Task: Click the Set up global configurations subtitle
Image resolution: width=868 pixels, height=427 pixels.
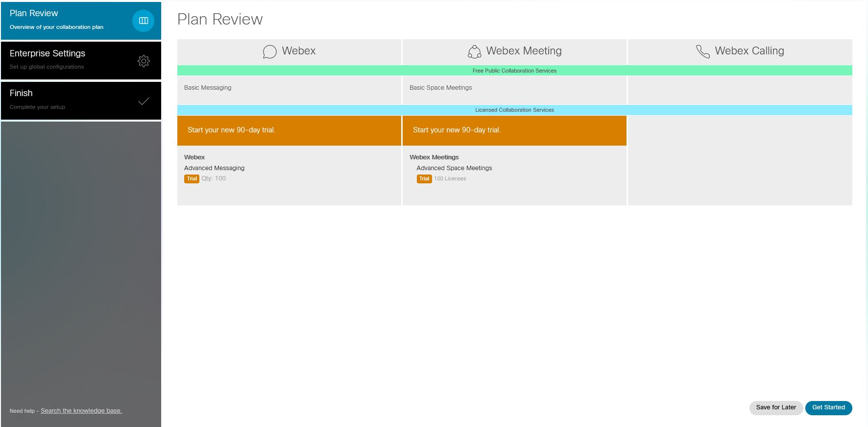Action: pyautogui.click(x=47, y=67)
